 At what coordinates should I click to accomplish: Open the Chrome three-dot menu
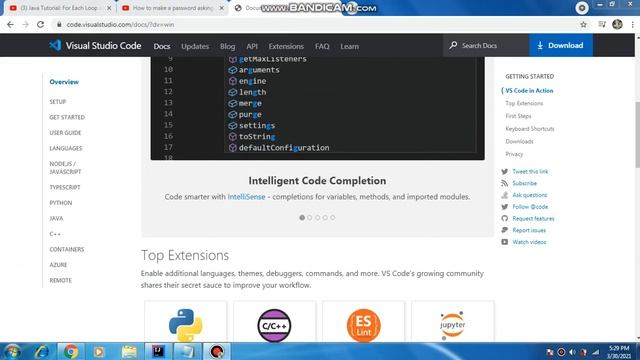(x=632, y=24)
